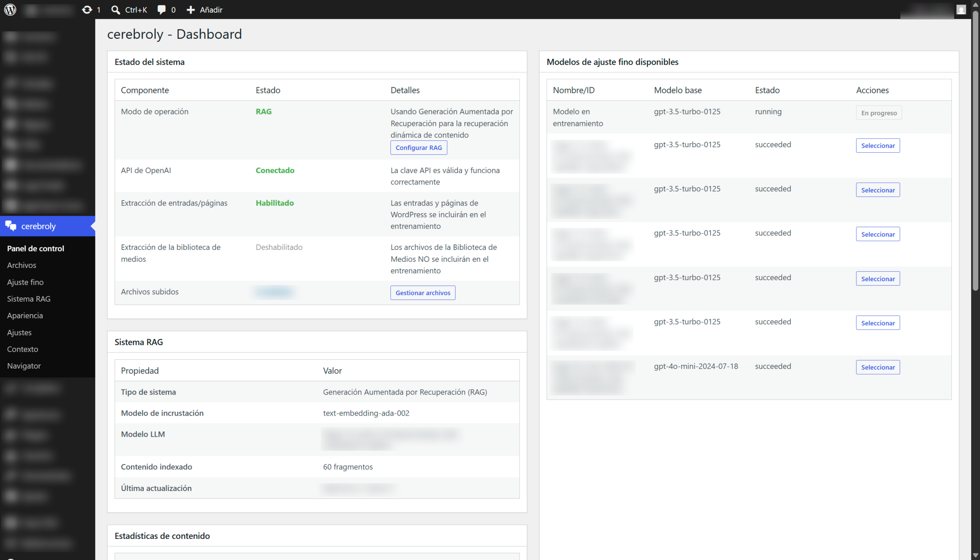Click the API de OpenAI row label
The height and width of the screenshot is (560, 980).
(146, 170)
